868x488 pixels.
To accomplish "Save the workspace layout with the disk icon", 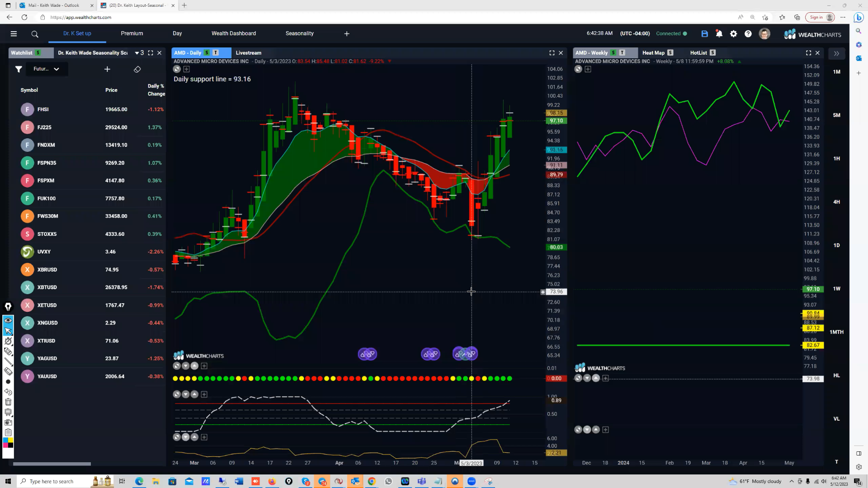I will 704,33.
